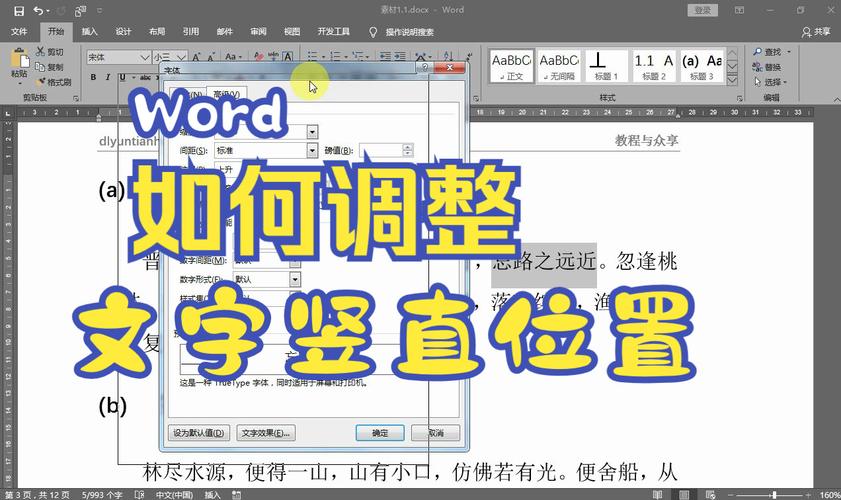Click the 共享 share icon

[816, 32]
